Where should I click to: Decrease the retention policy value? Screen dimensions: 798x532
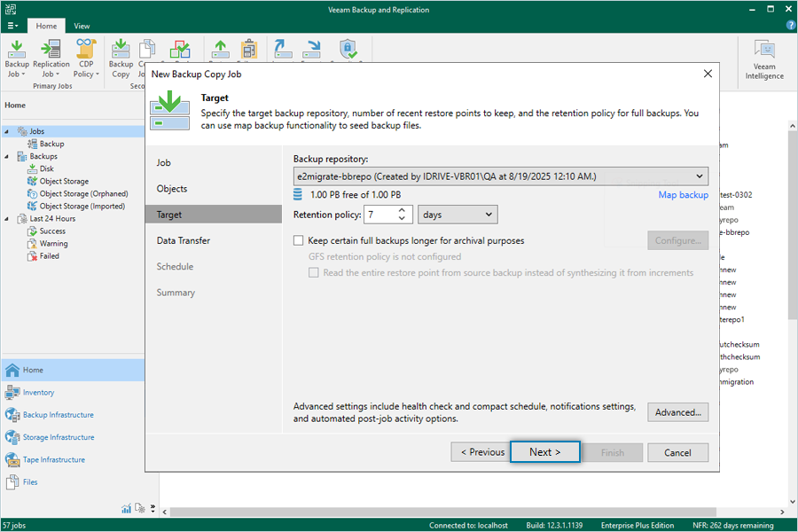402,219
